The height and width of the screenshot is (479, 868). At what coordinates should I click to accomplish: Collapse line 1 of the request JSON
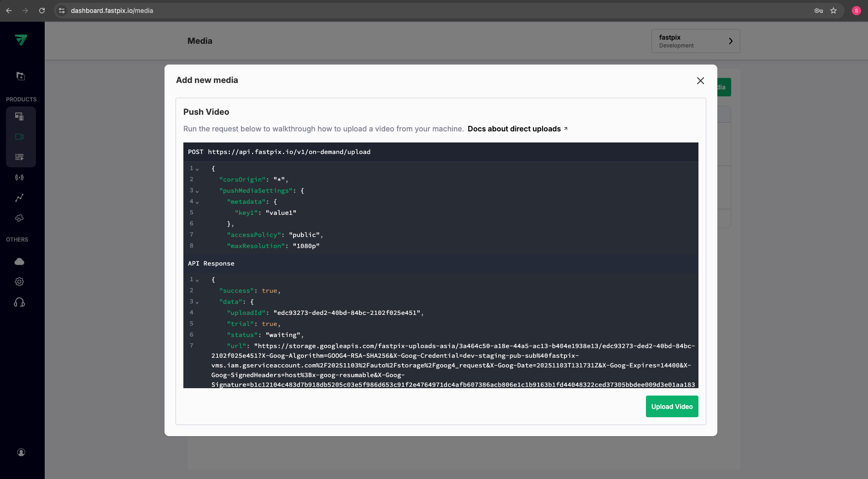coord(197,169)
